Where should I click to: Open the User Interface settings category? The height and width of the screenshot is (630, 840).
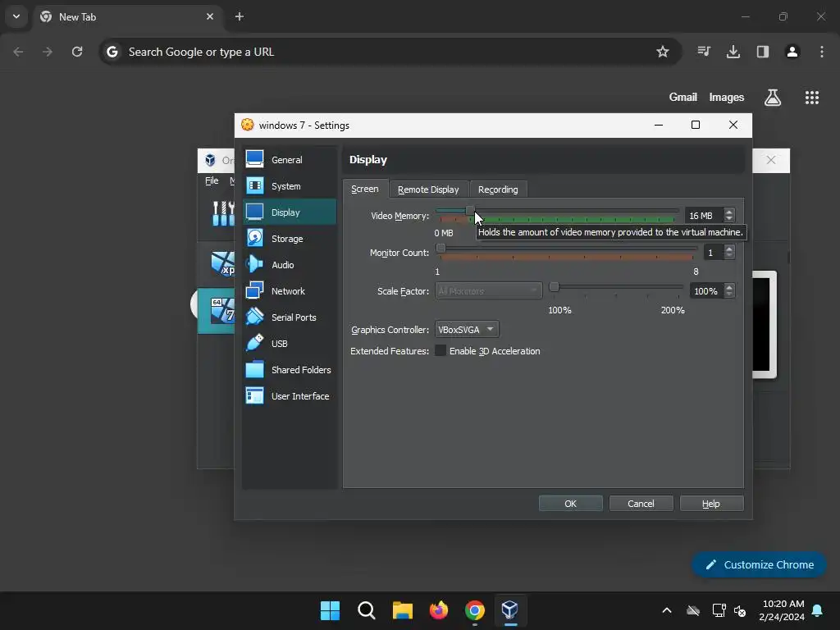pyautogui.click(x=290, y=396)
